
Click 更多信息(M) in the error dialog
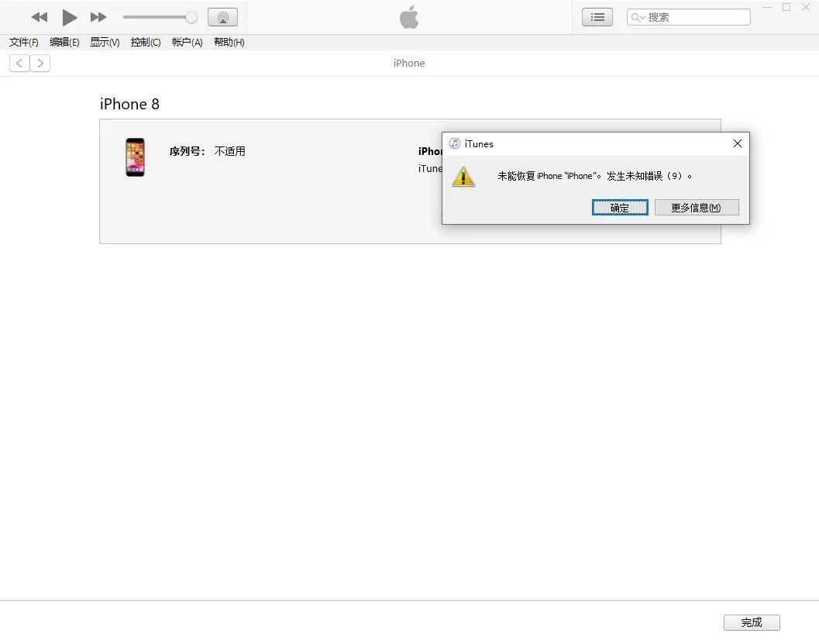point(697,208)
